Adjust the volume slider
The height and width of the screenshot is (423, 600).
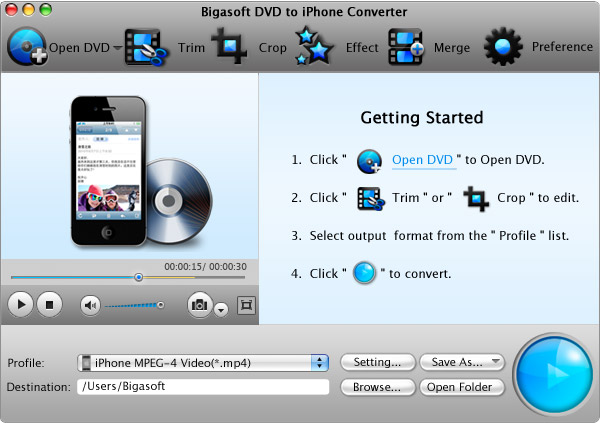point(134,305)
